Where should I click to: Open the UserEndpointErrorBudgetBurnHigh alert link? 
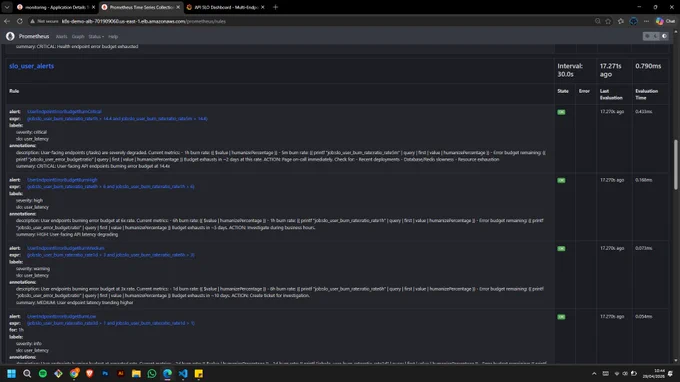coord(62,180)
